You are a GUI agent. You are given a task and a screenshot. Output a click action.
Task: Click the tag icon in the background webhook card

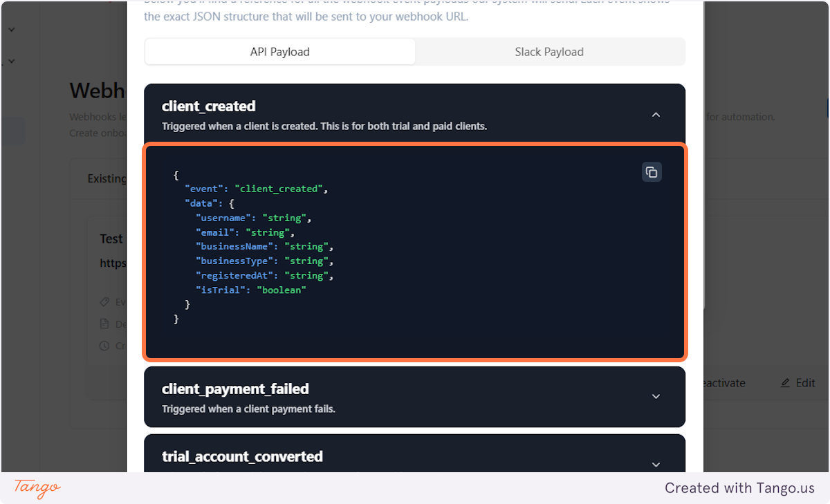pos(104,302)
